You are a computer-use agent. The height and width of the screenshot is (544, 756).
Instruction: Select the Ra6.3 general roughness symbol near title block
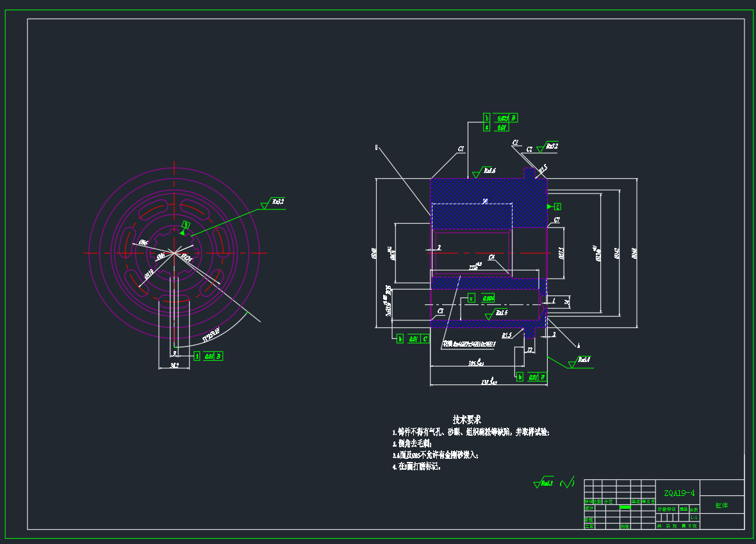[x=543, y=482]
